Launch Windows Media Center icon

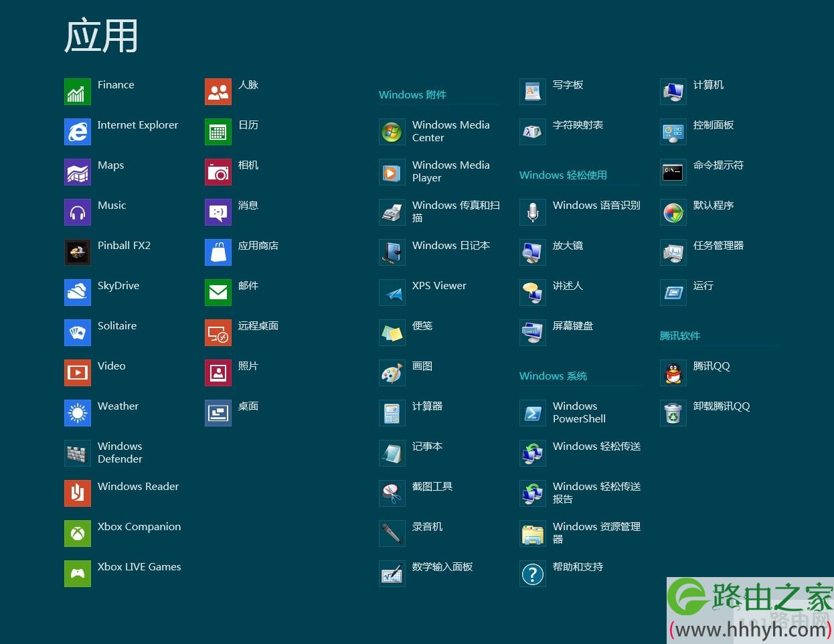tap(392, 132)
